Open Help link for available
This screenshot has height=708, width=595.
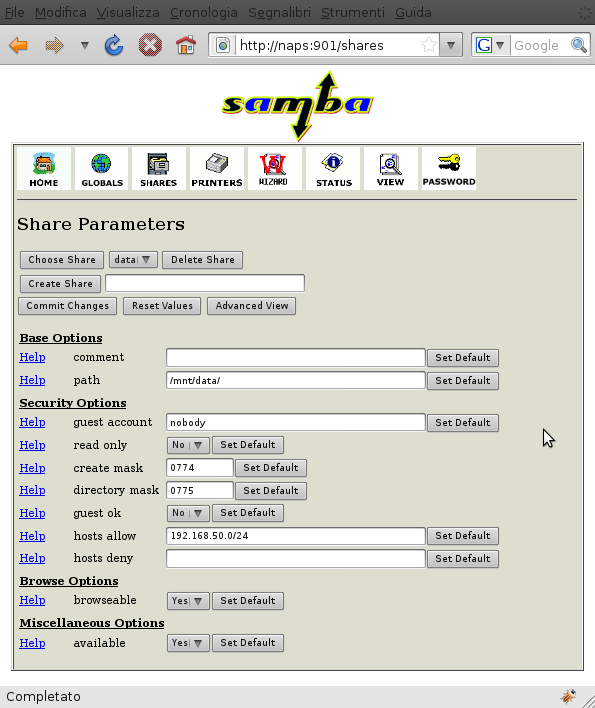point(32,643)
